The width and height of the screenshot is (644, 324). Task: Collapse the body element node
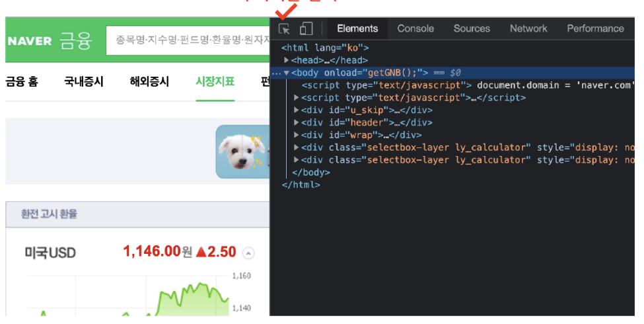pos(287,73)
